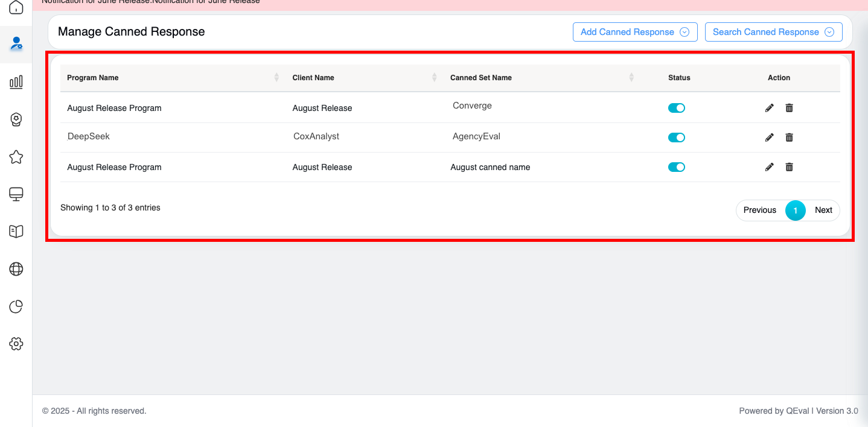The width and height of the screenshot is (868, 427).
Task: Click August Release client in August canned name row
Action: click(x=322, y=167)
